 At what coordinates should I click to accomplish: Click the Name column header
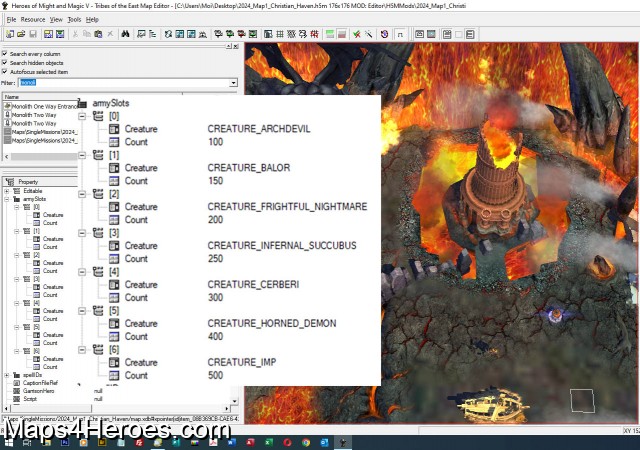(40, 97)
